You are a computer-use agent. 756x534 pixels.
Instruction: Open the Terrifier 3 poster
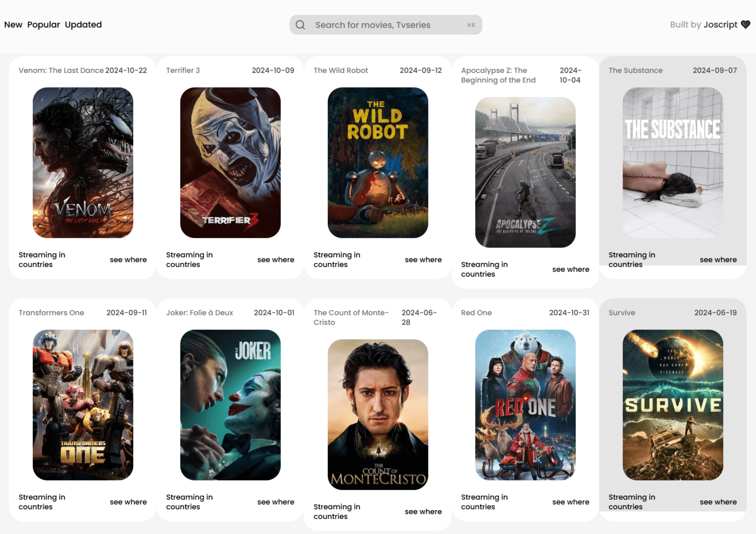230,163
